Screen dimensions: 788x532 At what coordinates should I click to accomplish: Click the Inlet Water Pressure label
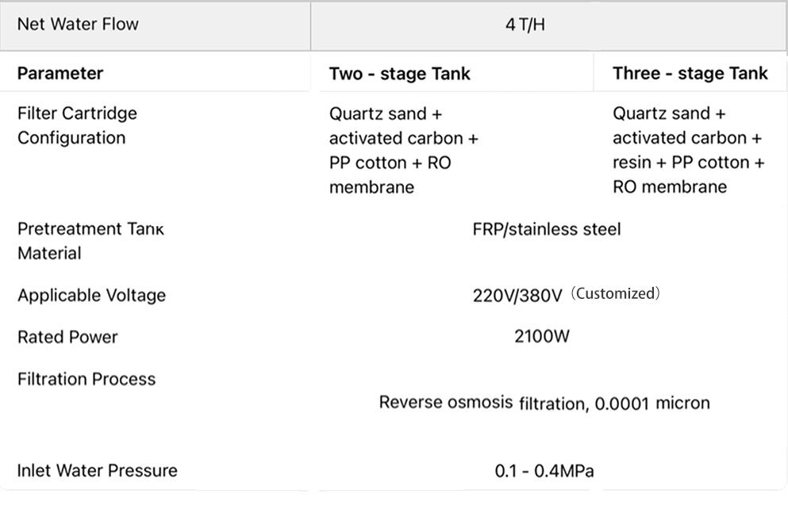point(97,470)
